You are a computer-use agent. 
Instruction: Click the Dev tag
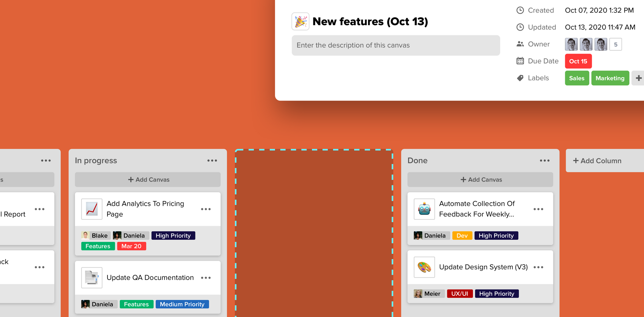pos(462,235)
